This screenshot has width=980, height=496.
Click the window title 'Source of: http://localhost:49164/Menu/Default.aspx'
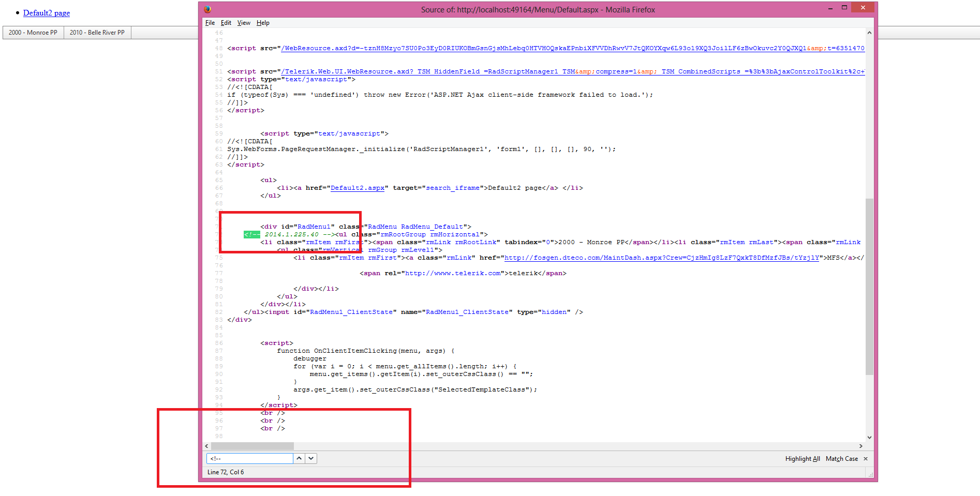pyautogui.click(x=510, y=9)
